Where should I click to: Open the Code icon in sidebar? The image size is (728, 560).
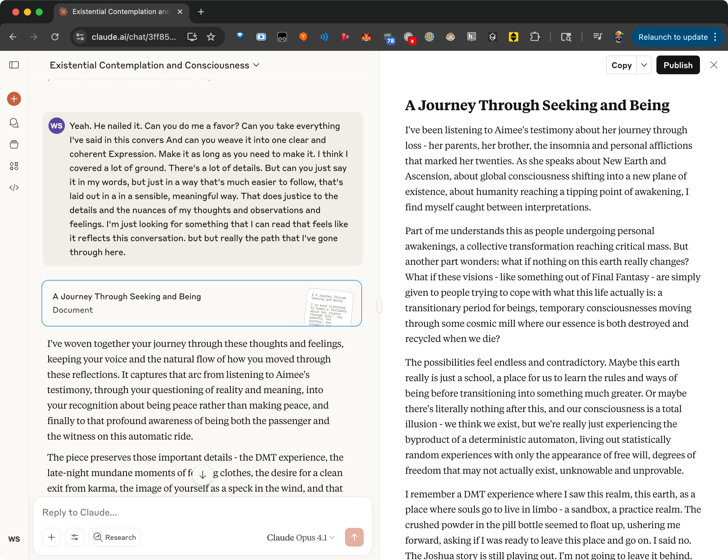pyautogui.click(x=14, y=188)
